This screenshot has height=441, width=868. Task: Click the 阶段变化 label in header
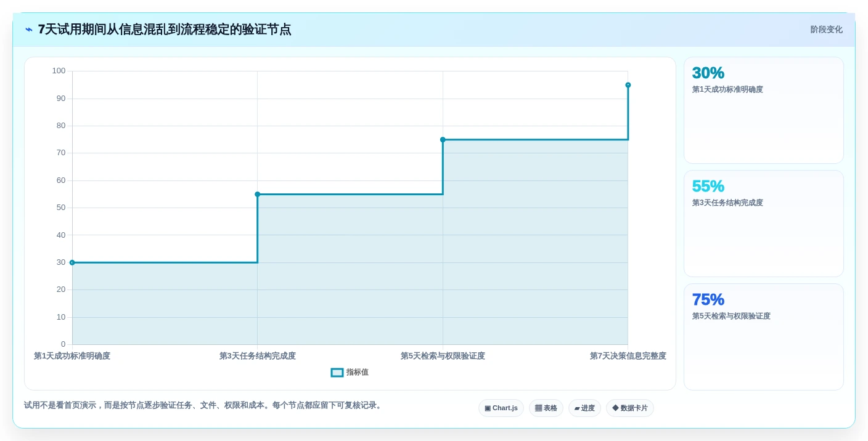pos(826,30)
